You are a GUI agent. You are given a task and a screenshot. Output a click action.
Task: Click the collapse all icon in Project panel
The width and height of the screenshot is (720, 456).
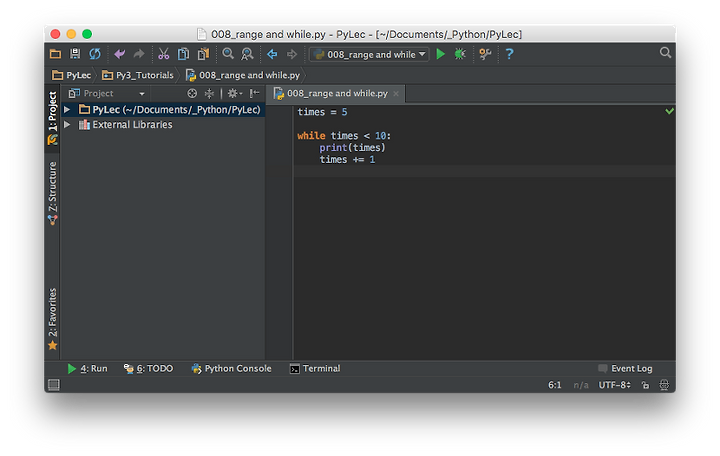(209, 94)
